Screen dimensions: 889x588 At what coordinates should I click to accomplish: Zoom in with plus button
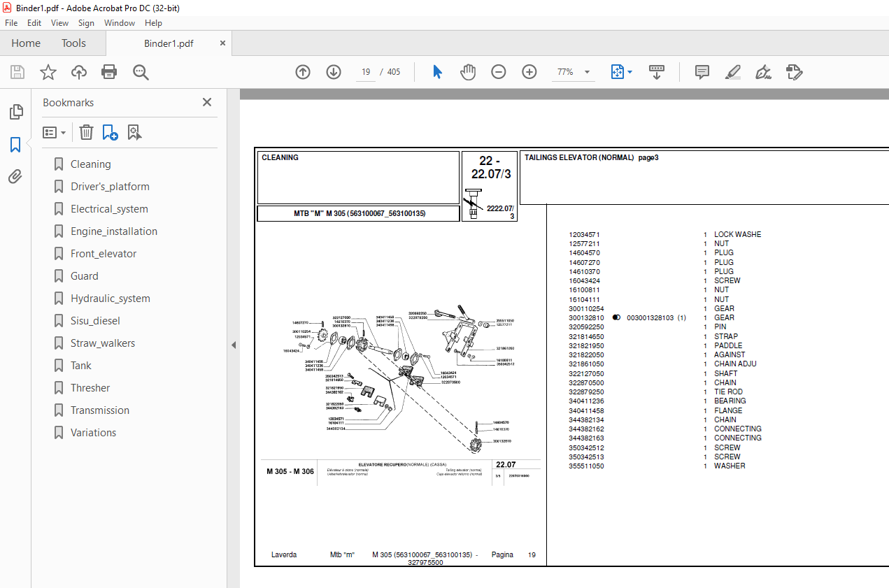pos(529,72)
